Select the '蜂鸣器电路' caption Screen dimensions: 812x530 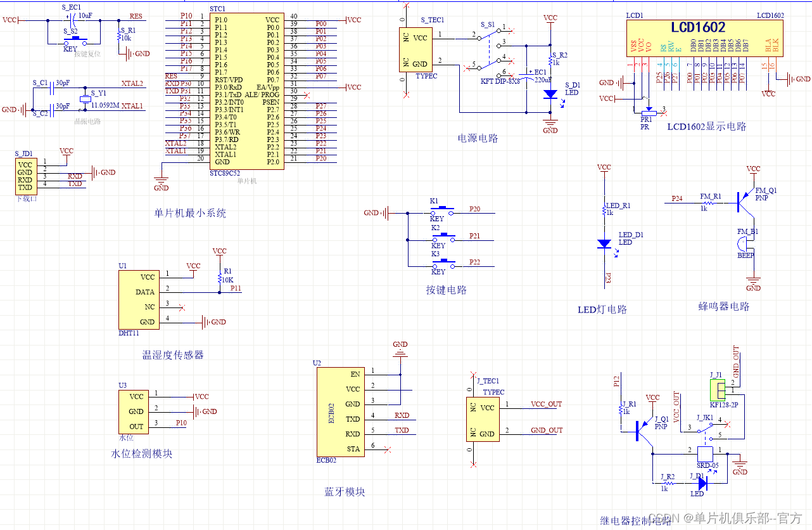pyautogui.click(x=724, y=307)
